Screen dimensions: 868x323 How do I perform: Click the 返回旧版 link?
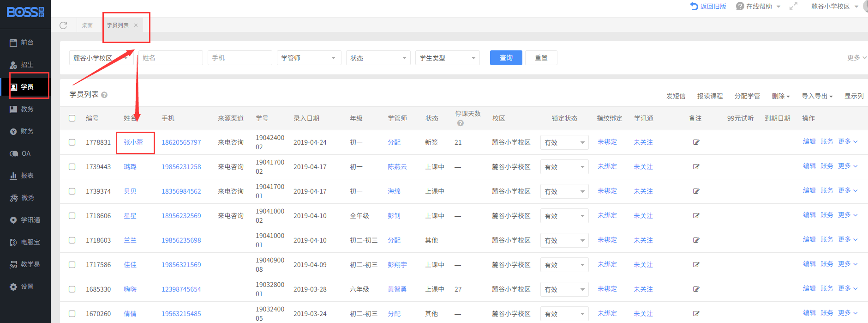[708, 6]
